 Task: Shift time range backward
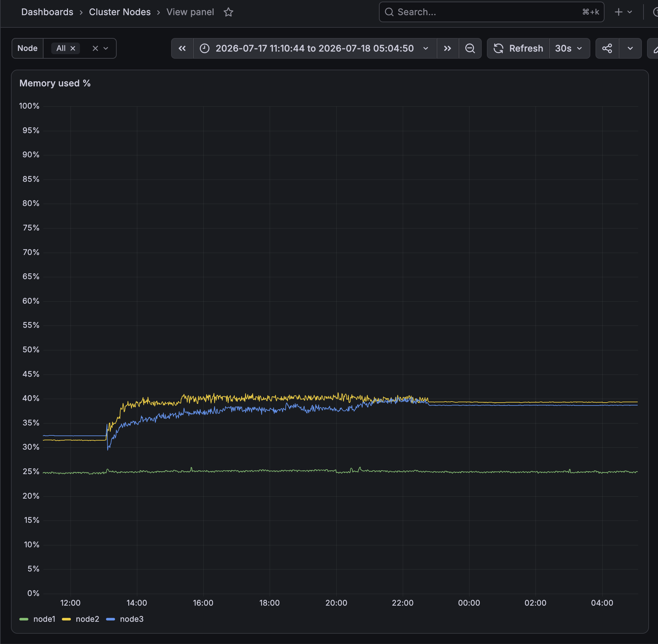pos(182,48)
